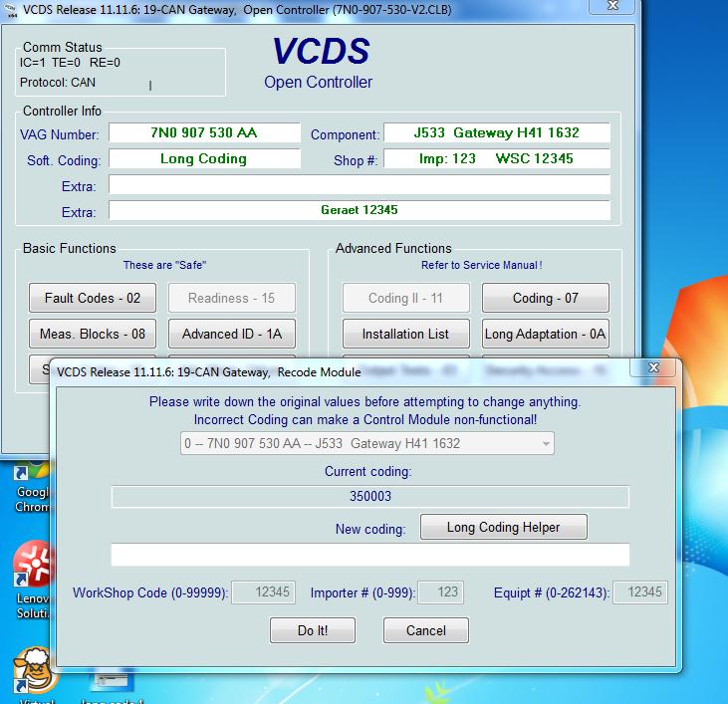Open Long Adaptation - 0A

click(546, 334)
